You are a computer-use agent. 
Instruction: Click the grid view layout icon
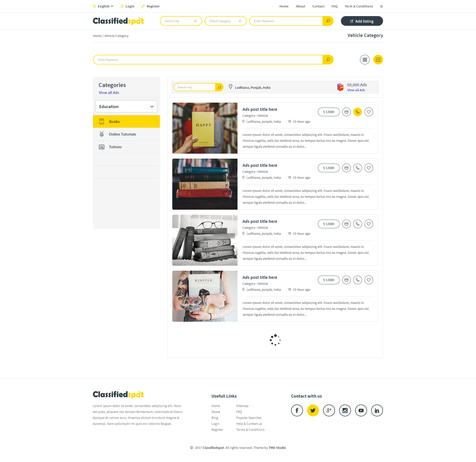[x=365, y=59]
